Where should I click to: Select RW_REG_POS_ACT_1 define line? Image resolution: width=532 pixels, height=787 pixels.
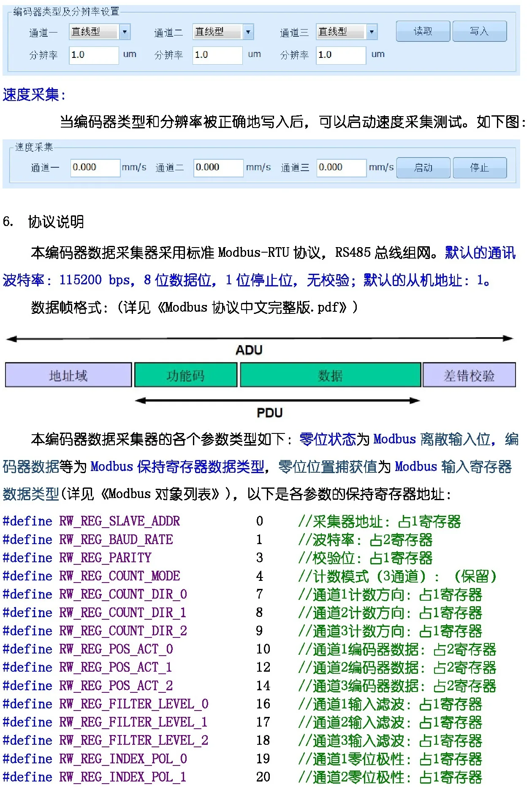[x=250, y=667]
